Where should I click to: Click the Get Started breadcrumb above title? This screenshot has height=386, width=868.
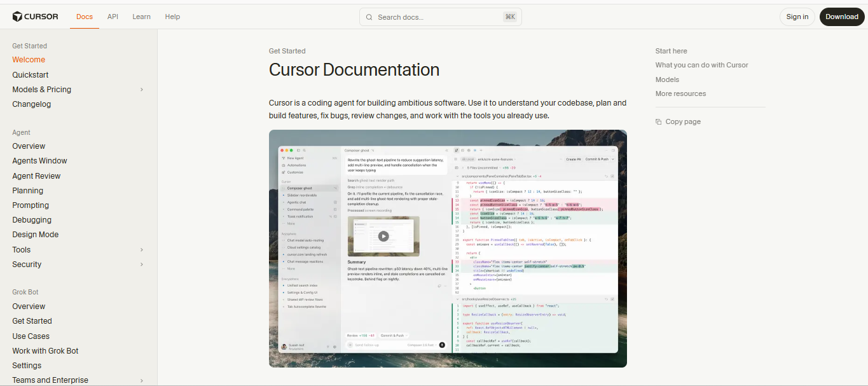pos(287,51)
